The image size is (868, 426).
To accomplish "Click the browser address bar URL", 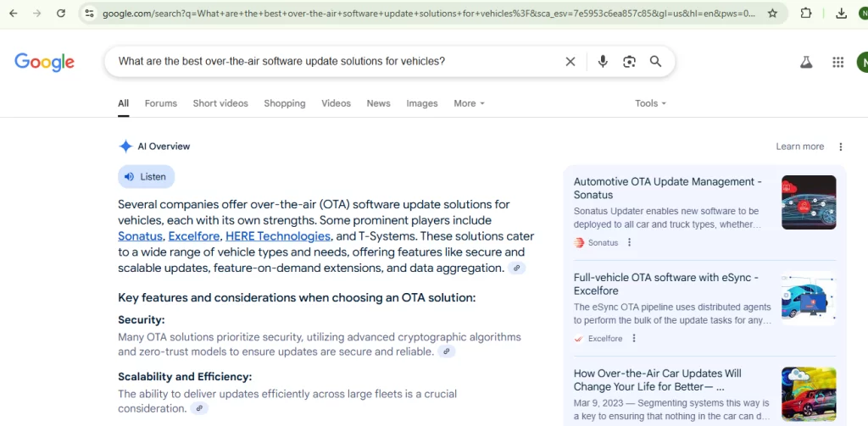I will pos(428,14).
